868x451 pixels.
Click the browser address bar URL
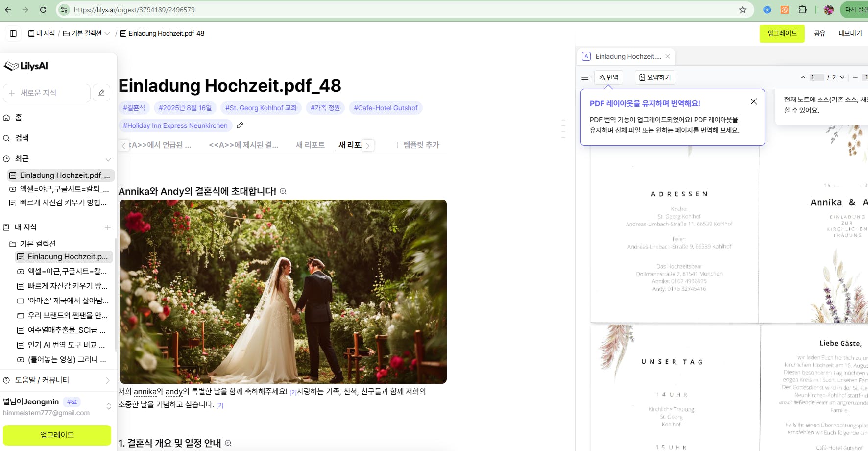134,10
